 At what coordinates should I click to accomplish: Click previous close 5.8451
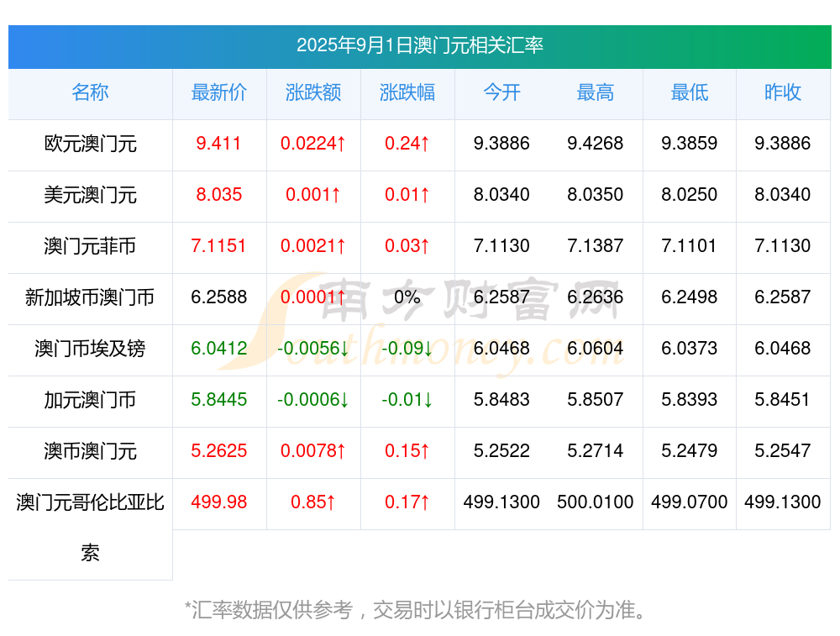[x=782, y=400]
